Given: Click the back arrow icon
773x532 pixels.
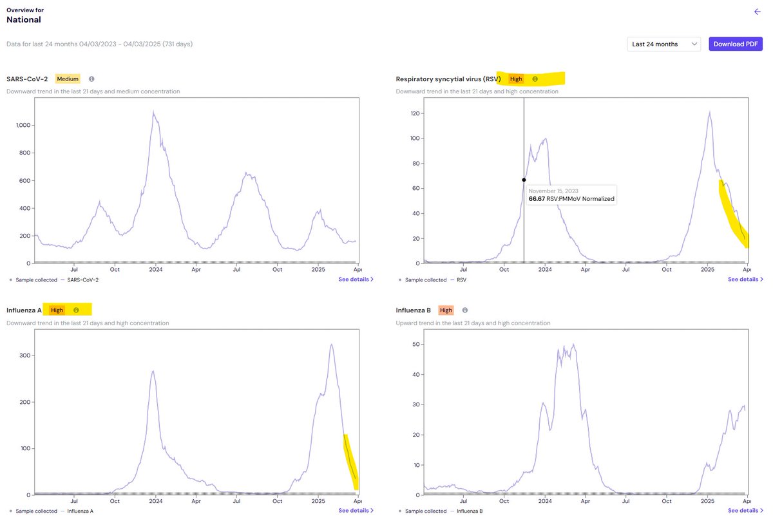Looking at the screenshot, I should point(758,12).
